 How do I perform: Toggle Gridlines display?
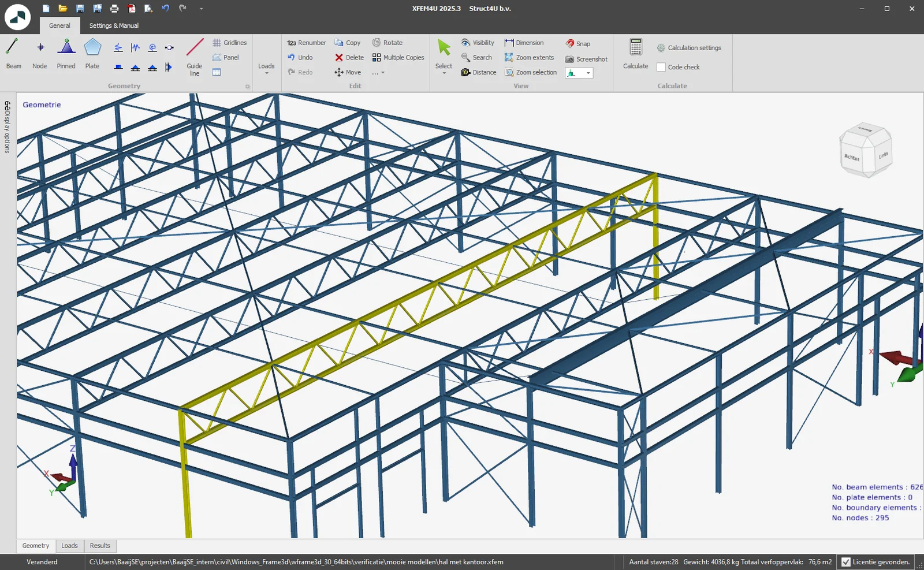click(229, 43)
